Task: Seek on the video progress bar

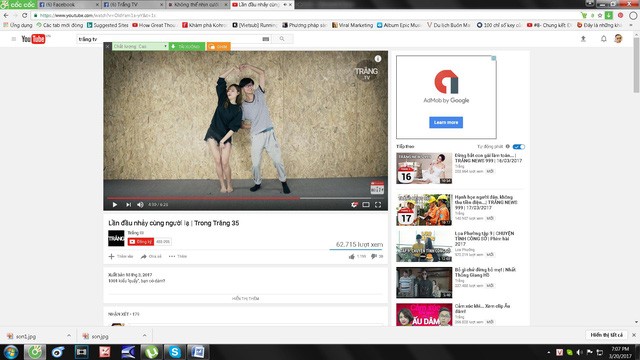Action: pos(245,198)
